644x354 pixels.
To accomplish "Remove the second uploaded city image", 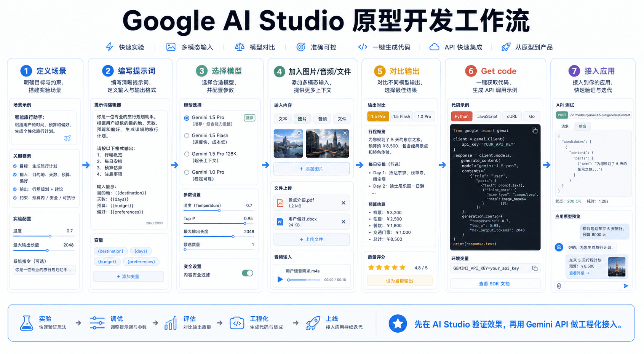I will pyautogui.click(x=345, y=133).
